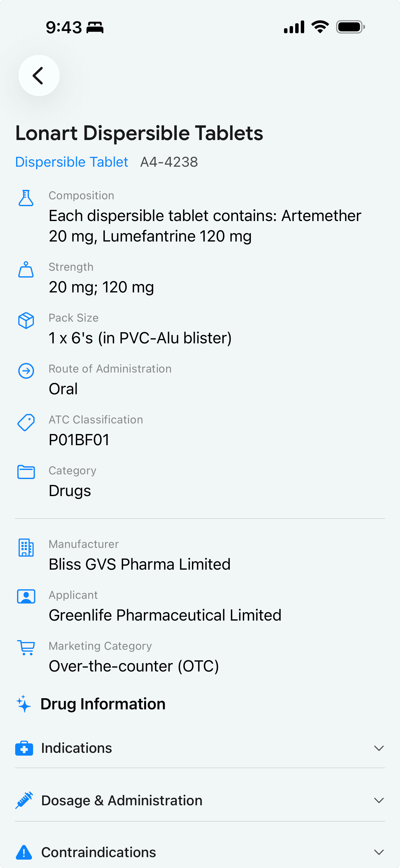Image resolution: width=400 pixels, height=868 pixels.
Task: Click the Dosage syringe icon
Action: point(24,800)
